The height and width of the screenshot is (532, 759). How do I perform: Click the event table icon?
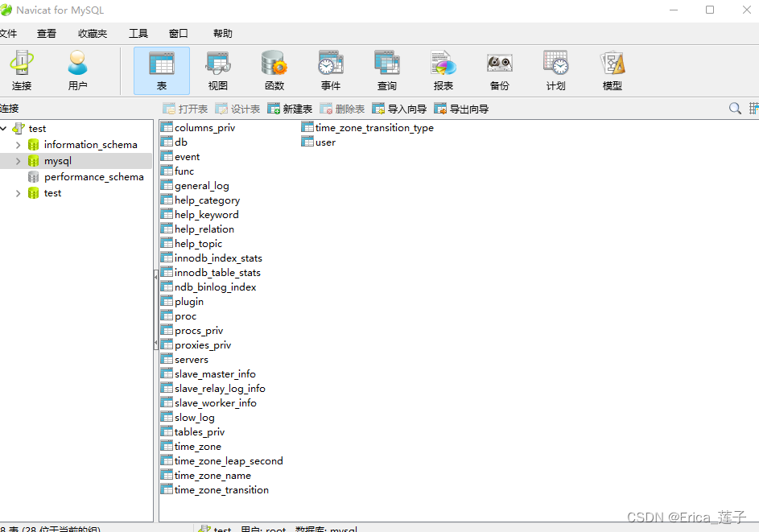(x=167, y=156)
